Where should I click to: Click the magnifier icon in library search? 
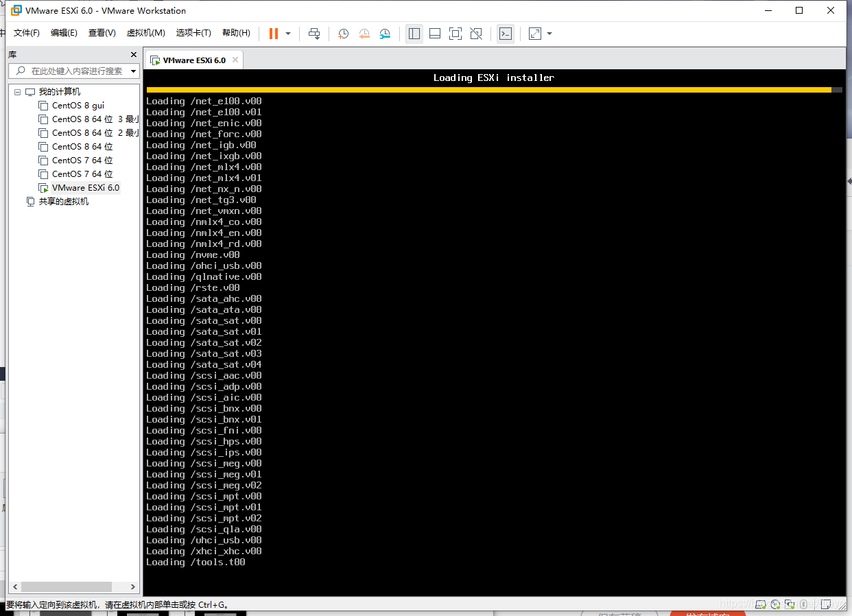pyautogui.click(x=21, y=71)
